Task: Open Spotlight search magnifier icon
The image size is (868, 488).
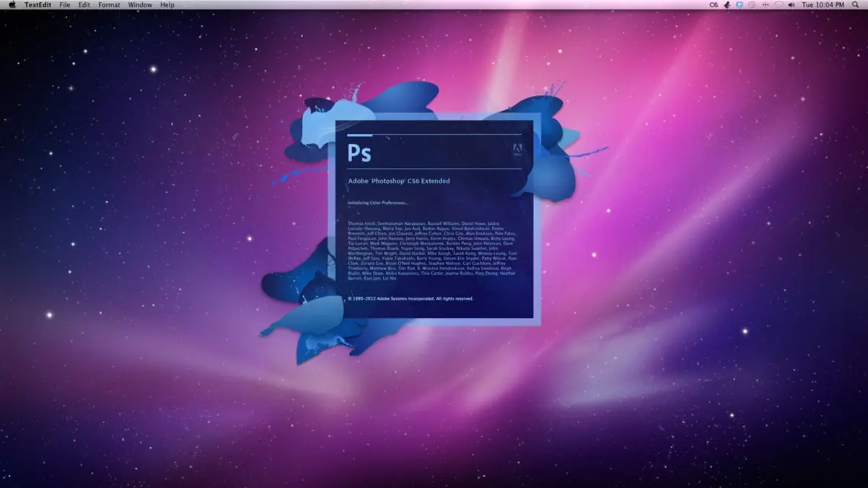Action: pos(855,5)
